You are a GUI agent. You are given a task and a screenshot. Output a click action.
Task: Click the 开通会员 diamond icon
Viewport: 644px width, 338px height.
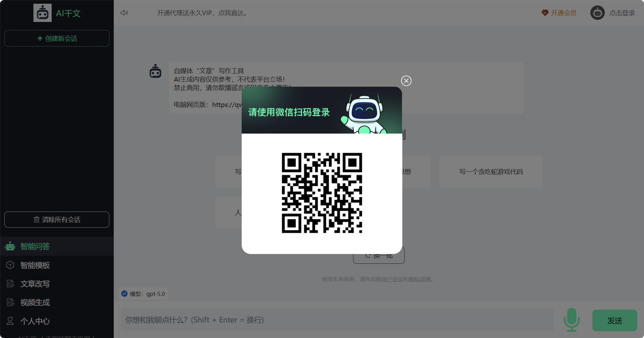point(545,13)
